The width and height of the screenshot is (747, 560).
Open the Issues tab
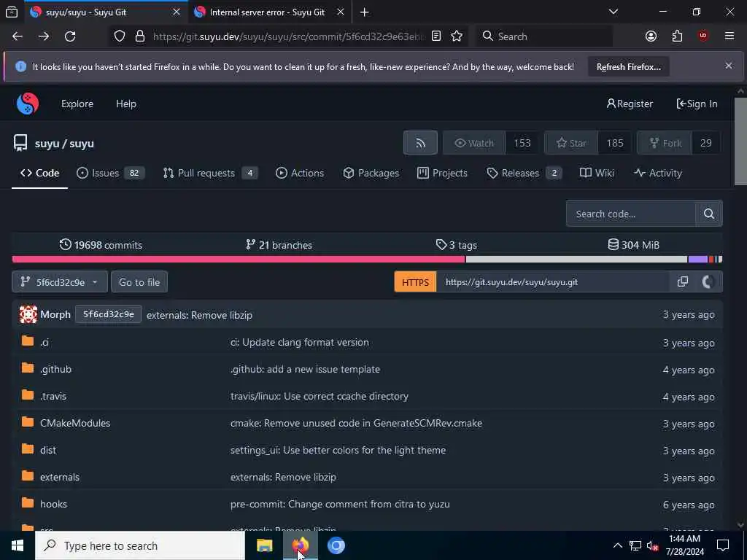pyautogui.click(x=110, y=174)
